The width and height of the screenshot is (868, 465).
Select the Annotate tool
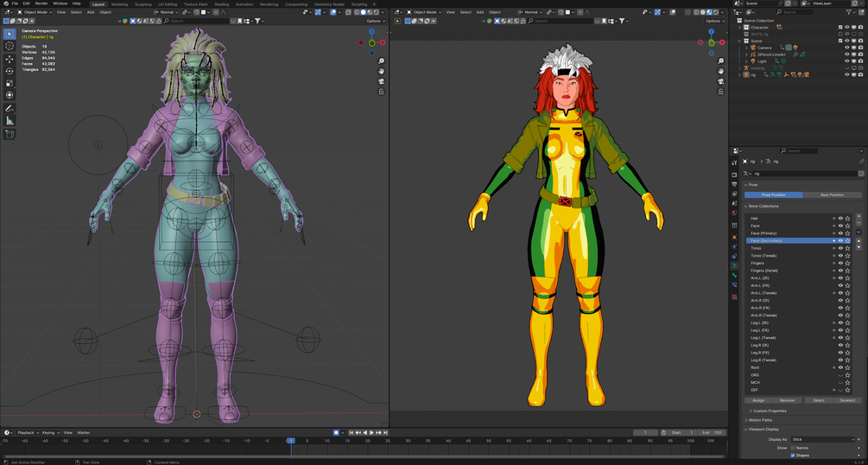[x=10, y=109]
